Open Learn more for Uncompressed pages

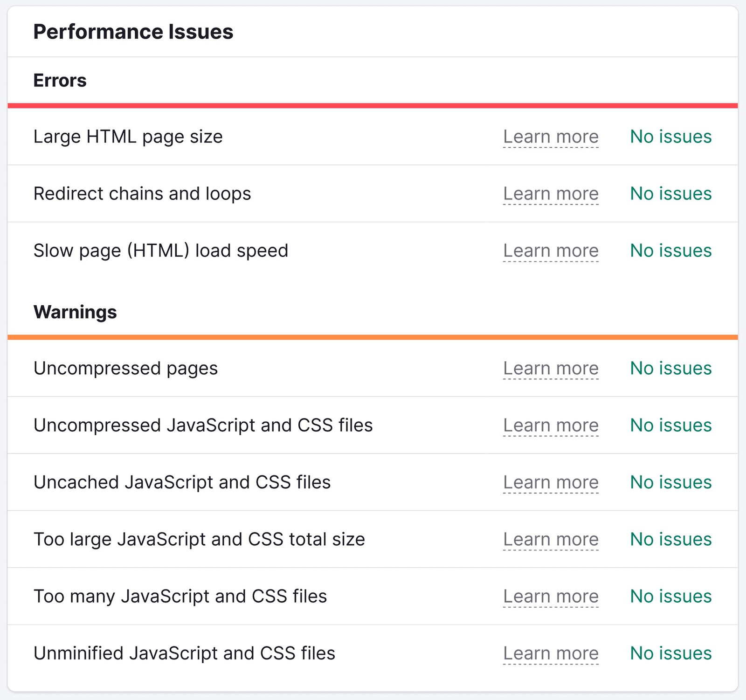551,368
